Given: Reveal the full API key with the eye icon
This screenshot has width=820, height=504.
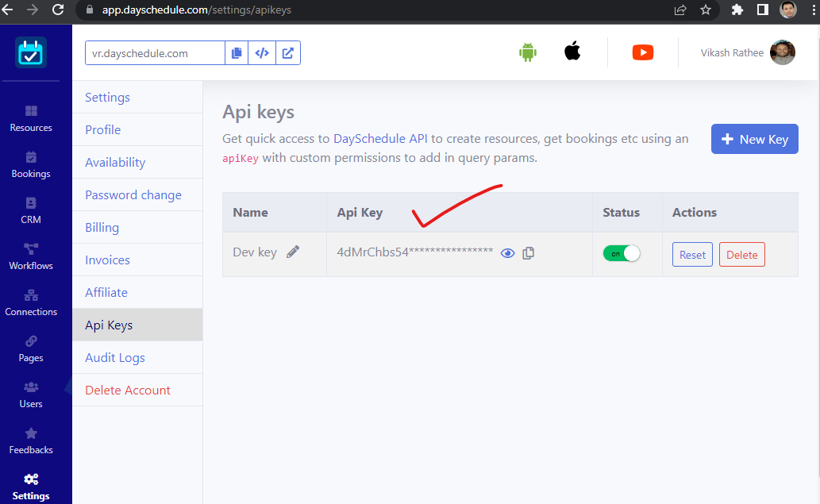Looking at the screenshot, I should pyautogui.click(x=507, y=252).
